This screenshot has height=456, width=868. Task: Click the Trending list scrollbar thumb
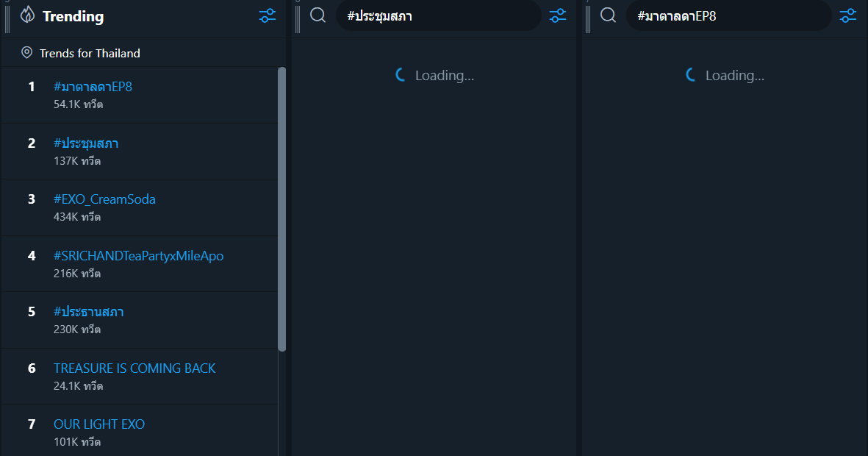click(281, 209)
